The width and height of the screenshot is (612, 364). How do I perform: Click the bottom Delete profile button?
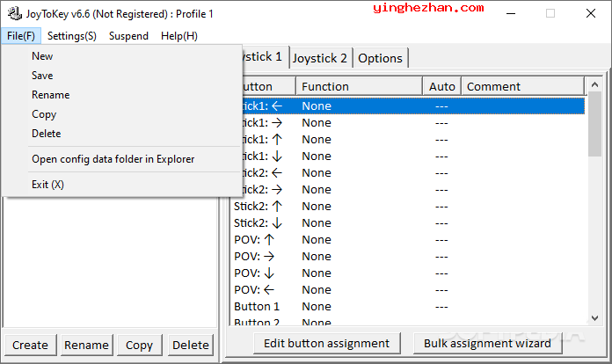tap(191, 345)
